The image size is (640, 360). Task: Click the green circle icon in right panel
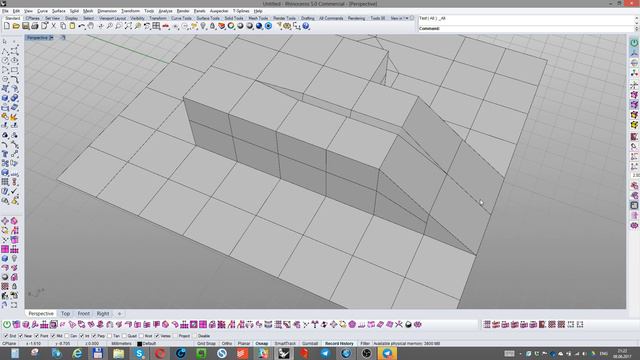pos(634,43)
